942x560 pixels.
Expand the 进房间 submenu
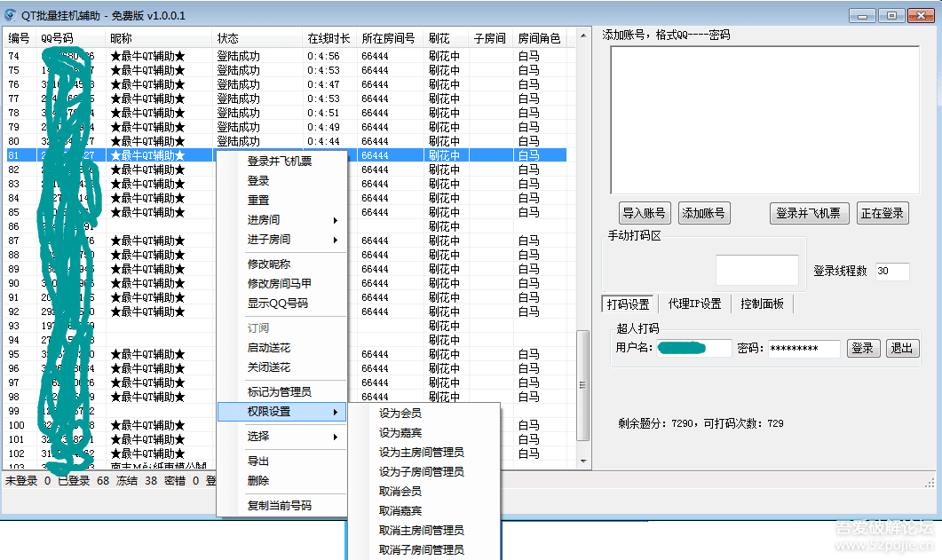[281, 220]
